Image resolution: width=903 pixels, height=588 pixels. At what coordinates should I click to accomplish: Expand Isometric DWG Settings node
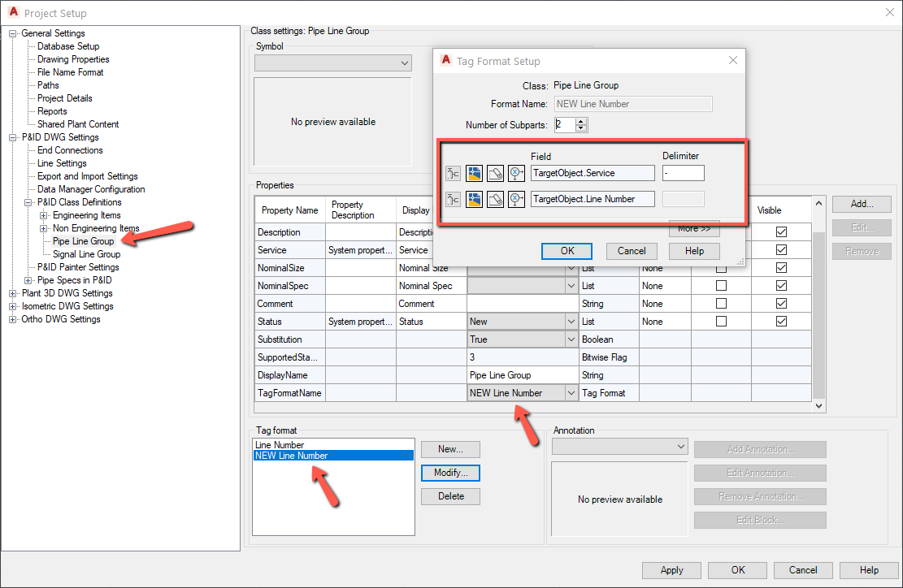(13, 307)
